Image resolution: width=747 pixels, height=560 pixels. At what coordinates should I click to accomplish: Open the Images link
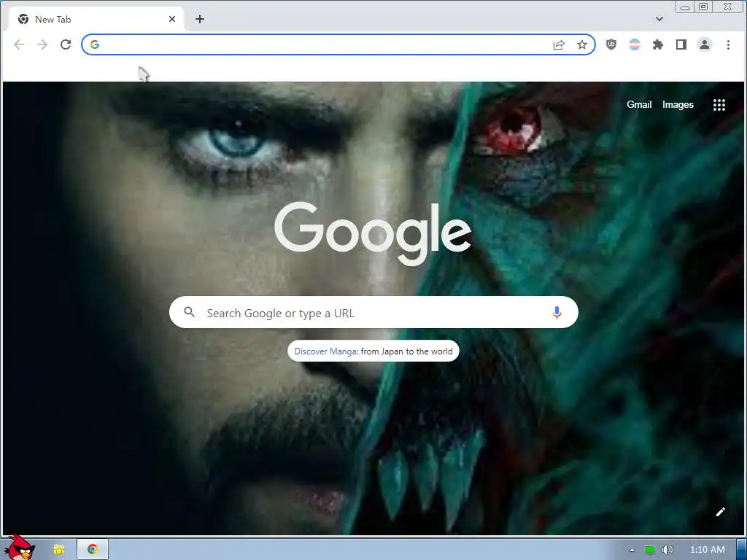678,105
